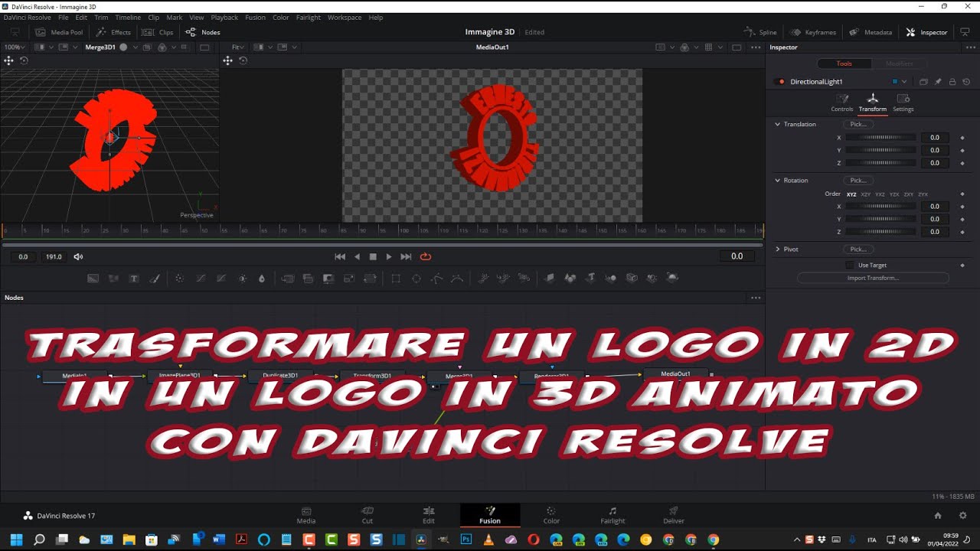The image size is (980, 551).
Task: Click the current time field showing 0.0
Action: (737, 256)
